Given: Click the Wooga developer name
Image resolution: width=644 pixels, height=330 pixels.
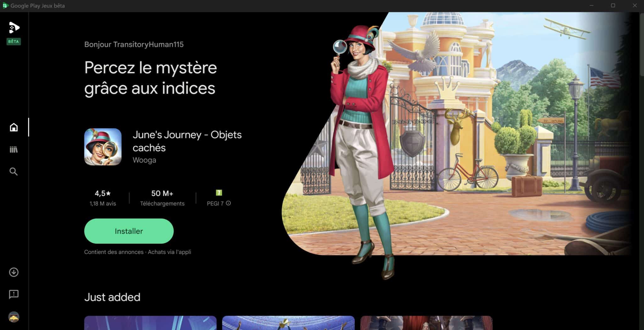Looking at the screenshot, I should click(x=144, y=160).
